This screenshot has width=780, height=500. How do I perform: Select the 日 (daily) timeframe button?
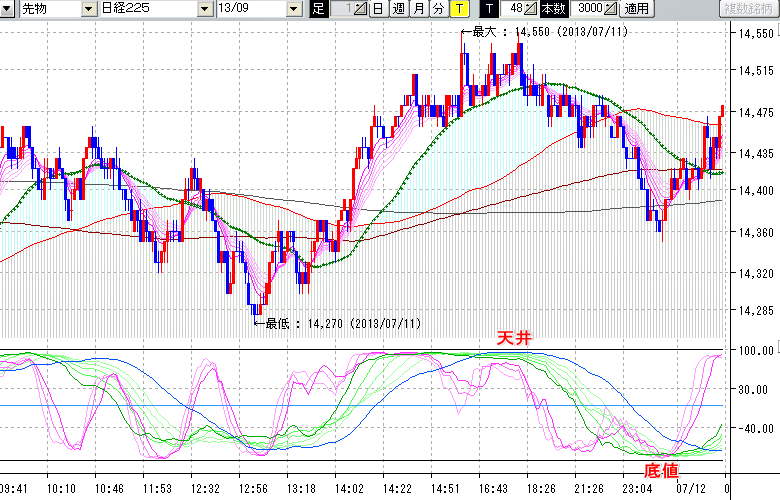point(378,9)
